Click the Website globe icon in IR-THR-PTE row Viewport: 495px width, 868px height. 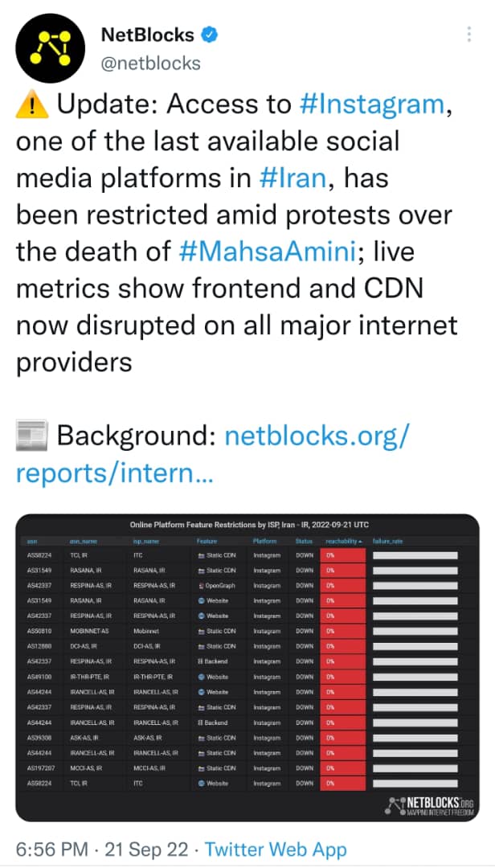(201, 677)
